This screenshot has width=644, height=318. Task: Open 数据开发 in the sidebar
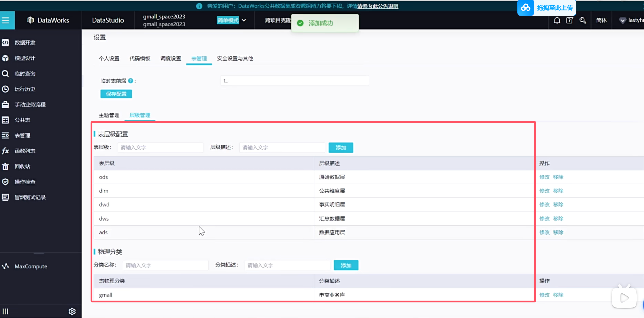tap(24, 43)
